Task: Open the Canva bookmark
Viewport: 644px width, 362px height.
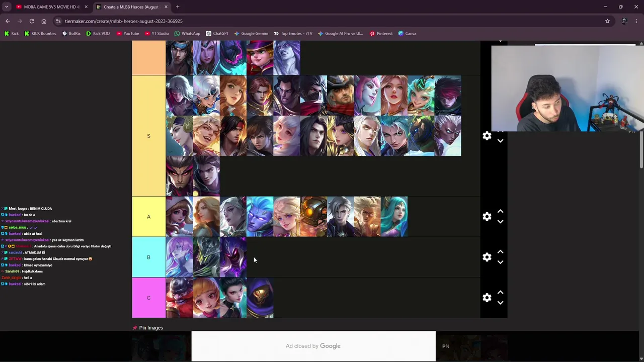Action: pyautogui.click(x=407, y=34)
